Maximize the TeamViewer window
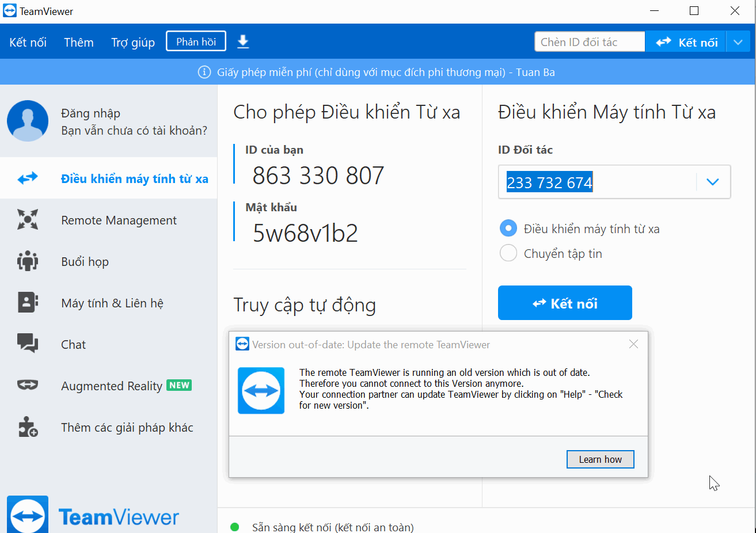 tap(694, 11)
